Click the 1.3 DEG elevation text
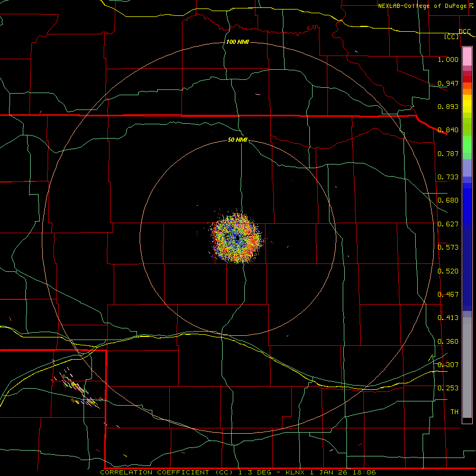Viewport: 476px width, 476px height. coord(254,472)
